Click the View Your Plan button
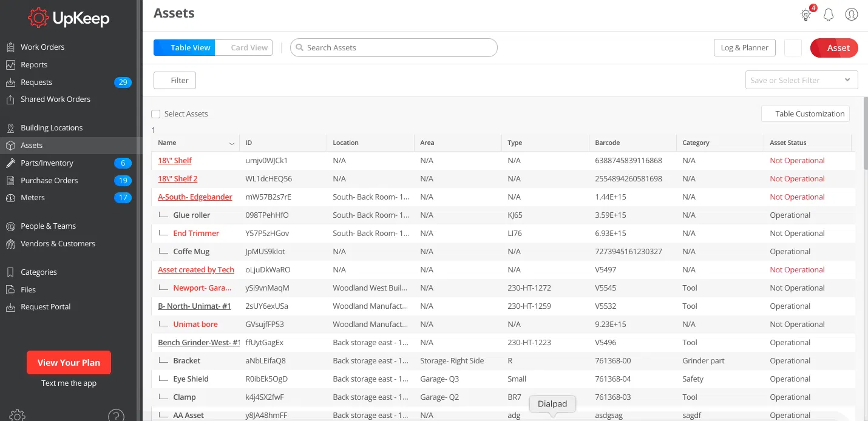The height and width of the screenshot is (421, 868). (69, 363)
